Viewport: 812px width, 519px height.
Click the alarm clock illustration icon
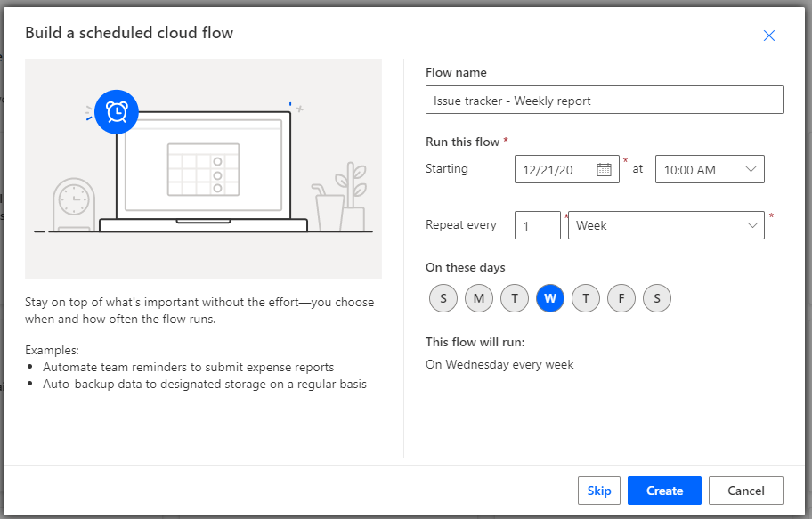click(116, 112)
